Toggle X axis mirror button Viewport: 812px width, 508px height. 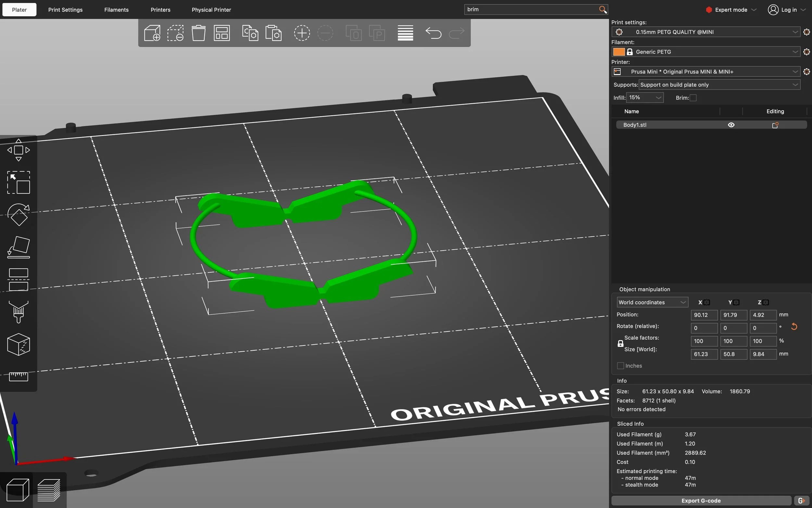tap(706, 302)
